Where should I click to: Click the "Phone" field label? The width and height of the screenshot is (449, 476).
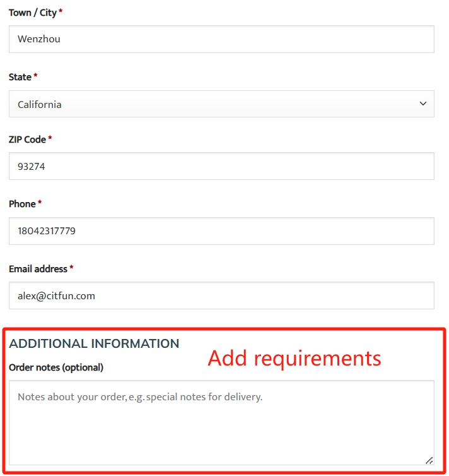coord(22,204)
